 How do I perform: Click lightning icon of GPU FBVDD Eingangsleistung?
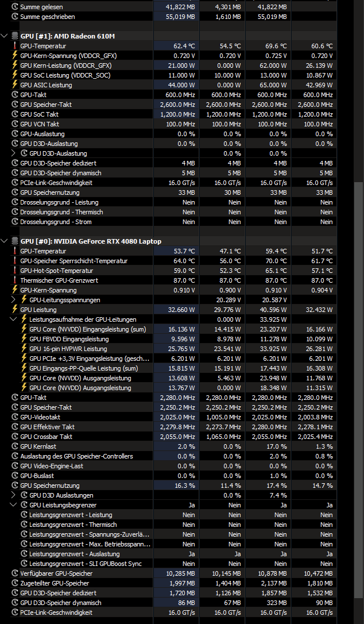pyautogui.click(x=24, y=338)
